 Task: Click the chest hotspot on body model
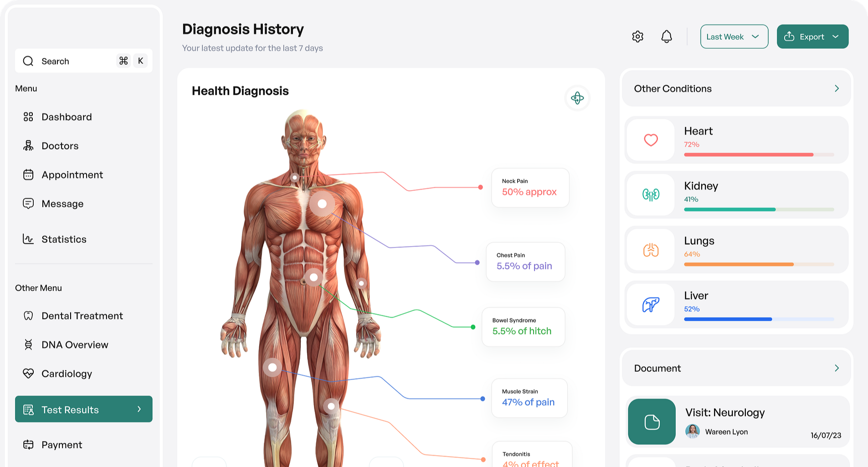[x=322, y=204]
